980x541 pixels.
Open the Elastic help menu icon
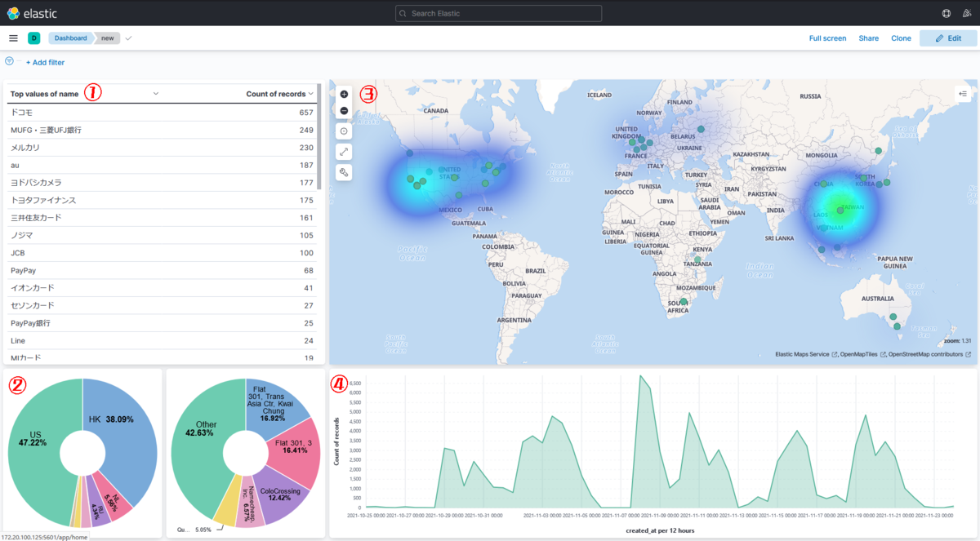[x=946, y=13]
